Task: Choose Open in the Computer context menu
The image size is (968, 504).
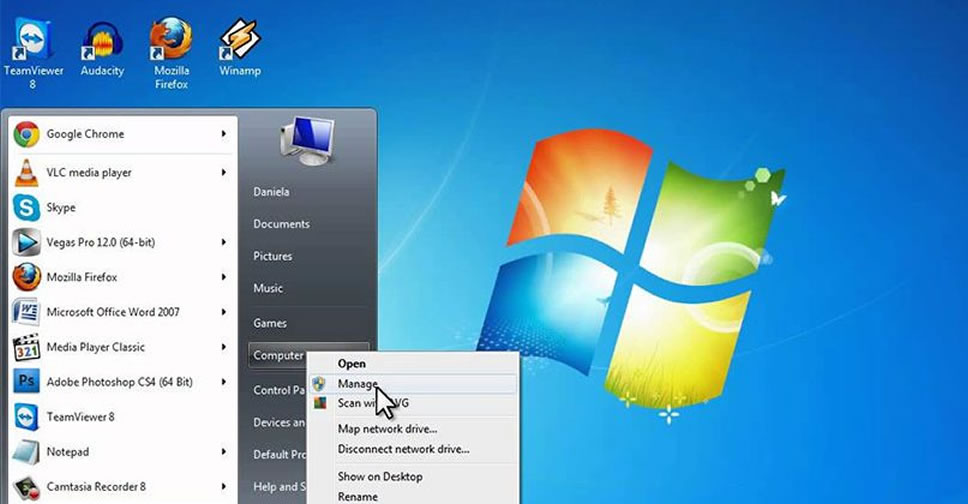Action: click(x=351, y=364)
